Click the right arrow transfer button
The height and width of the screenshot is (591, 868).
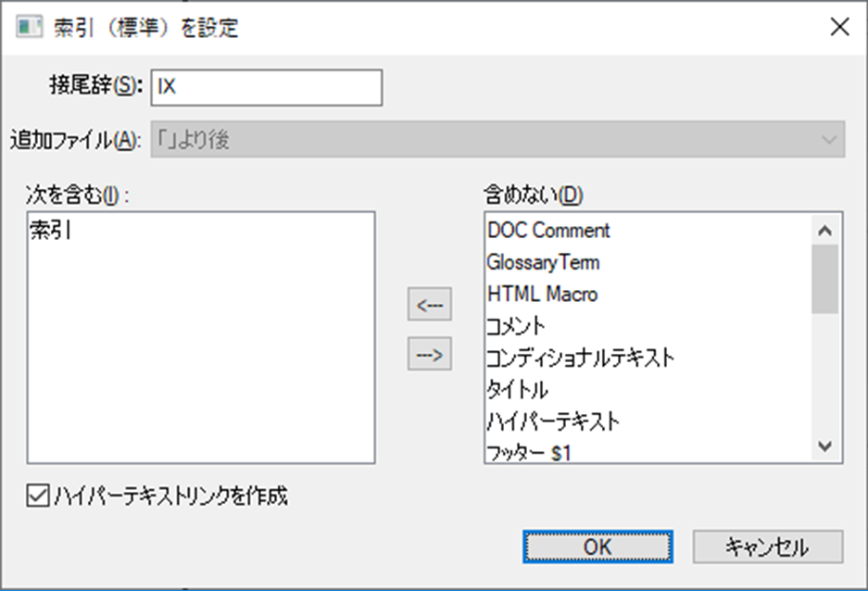tap(432, 353)
